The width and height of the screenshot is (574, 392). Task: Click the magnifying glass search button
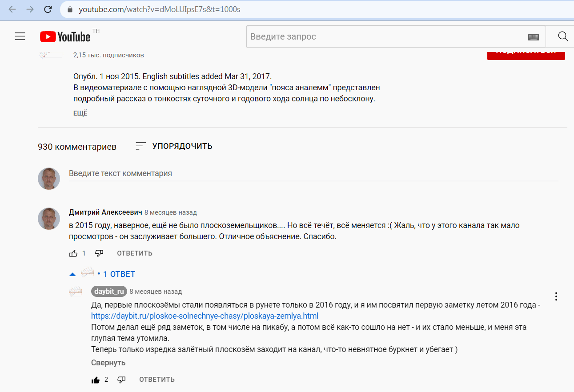pos(563,36)
